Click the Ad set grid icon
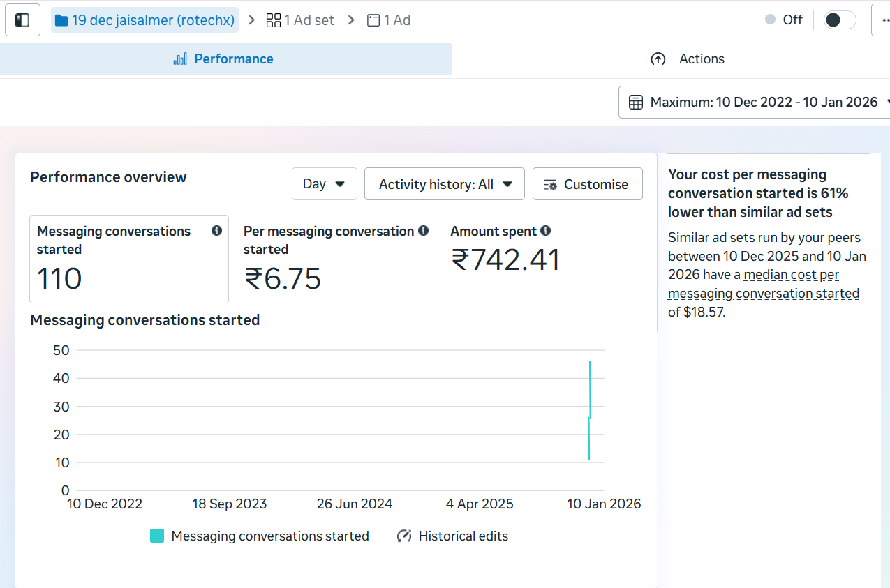This screenshot has width=890, height=588. (x=274, y=20)
